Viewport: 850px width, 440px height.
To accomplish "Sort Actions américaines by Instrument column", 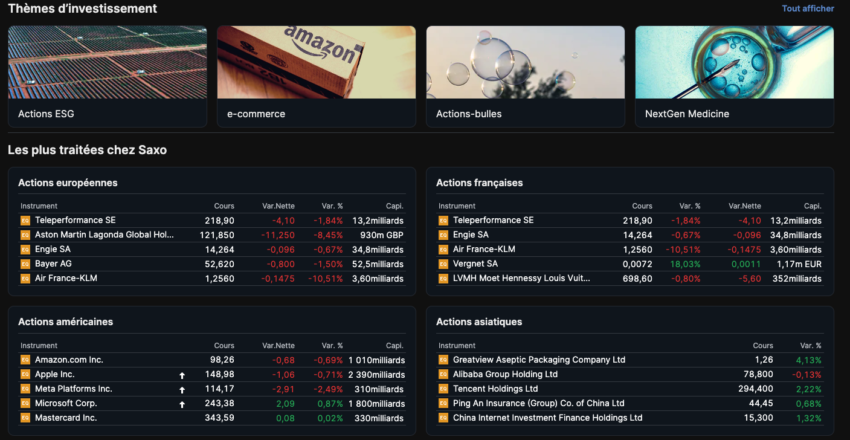I will click(x=39, y=346).
